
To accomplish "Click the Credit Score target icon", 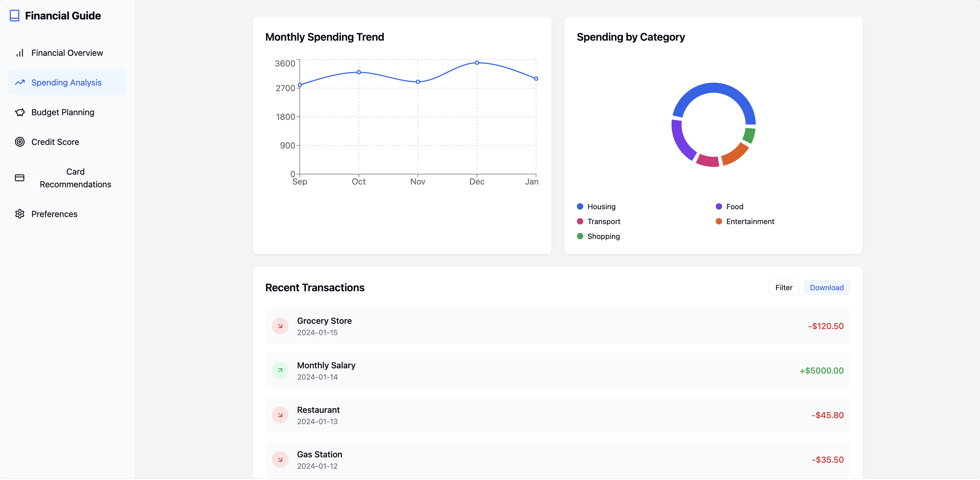I will click(x=20, y=142).
